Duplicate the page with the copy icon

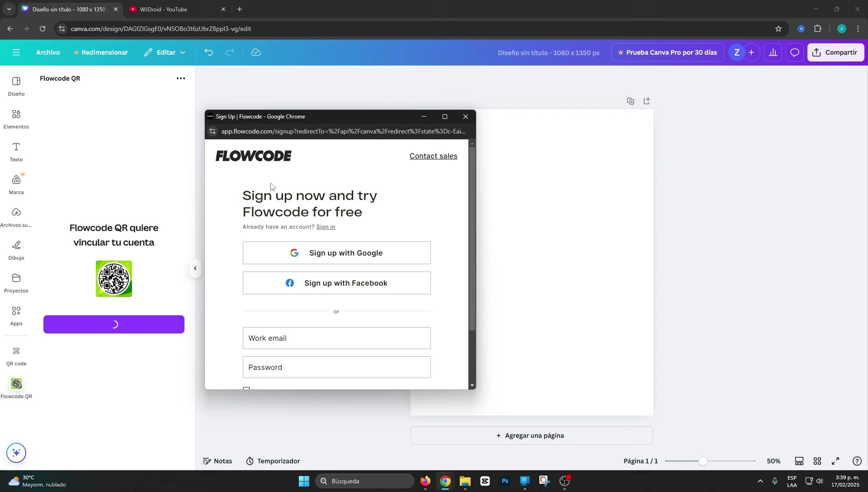point(631,101)
